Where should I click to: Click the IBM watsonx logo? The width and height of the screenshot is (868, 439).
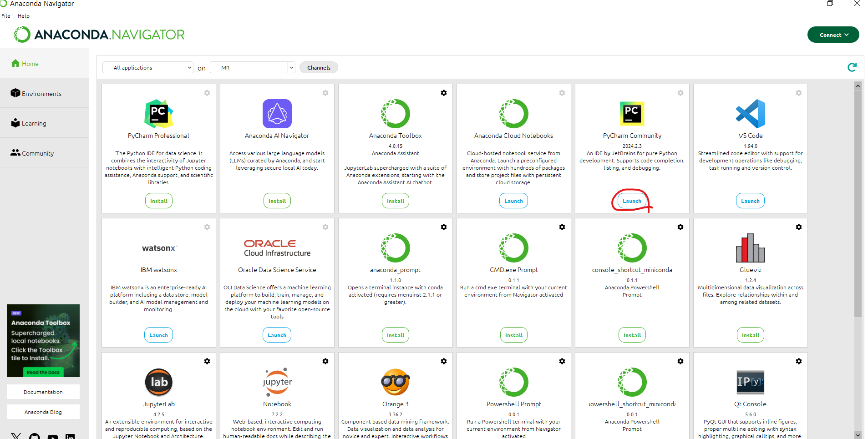click(x=159, y=248)
